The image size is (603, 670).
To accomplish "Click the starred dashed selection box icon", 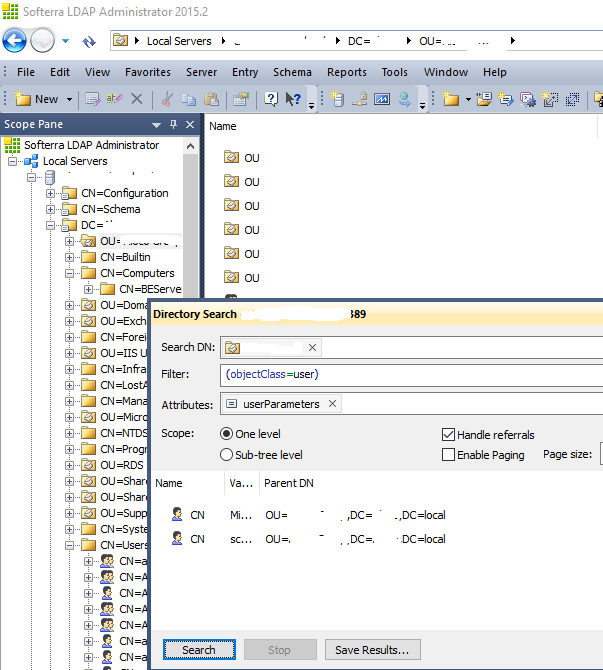I will point(550,99).
